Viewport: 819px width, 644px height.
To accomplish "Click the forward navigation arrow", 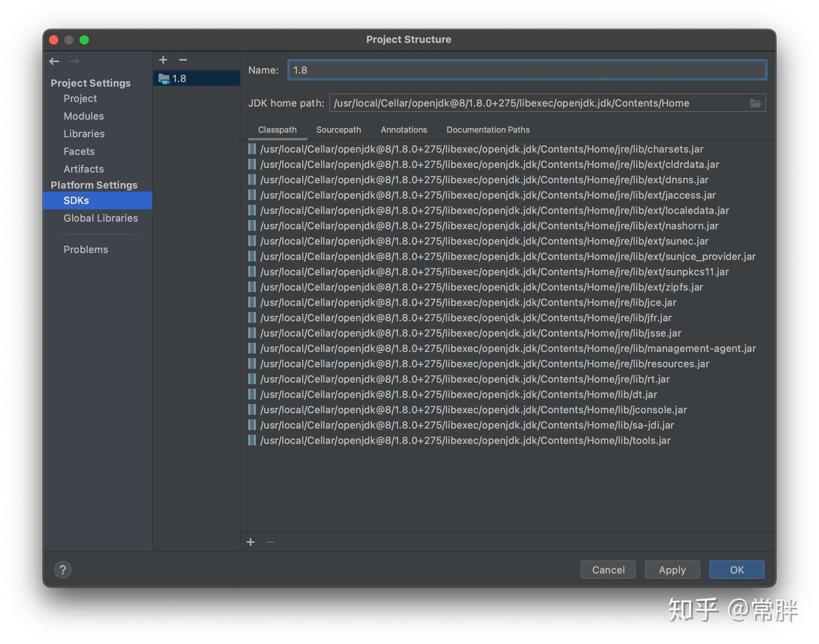I will click(x=74, y=61).
